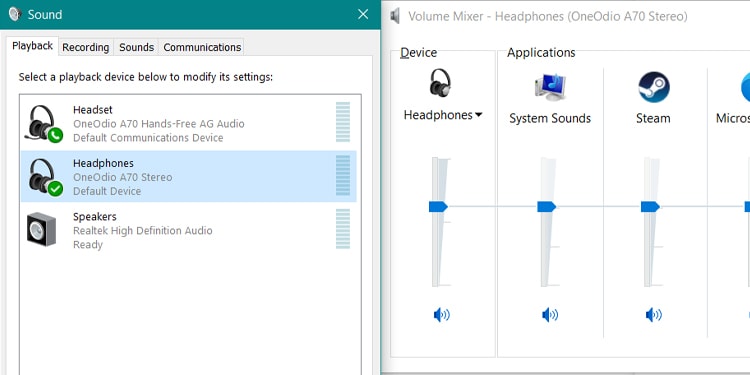Click the Headphones device icon in Volume Mixer
Image resolution: width=750 pixels, height=375 pixels.
click(x=440, y=83)
